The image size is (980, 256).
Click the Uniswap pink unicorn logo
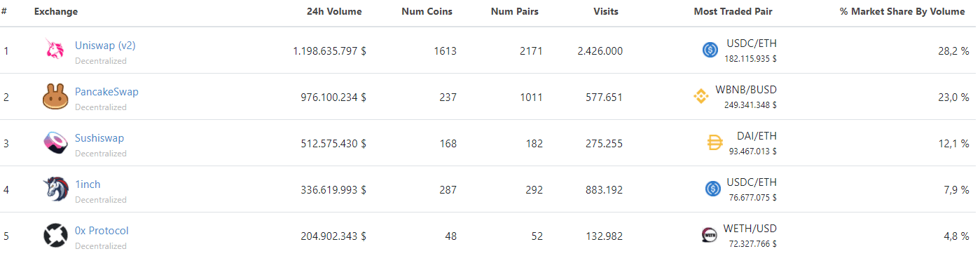[x=55, y=50]
